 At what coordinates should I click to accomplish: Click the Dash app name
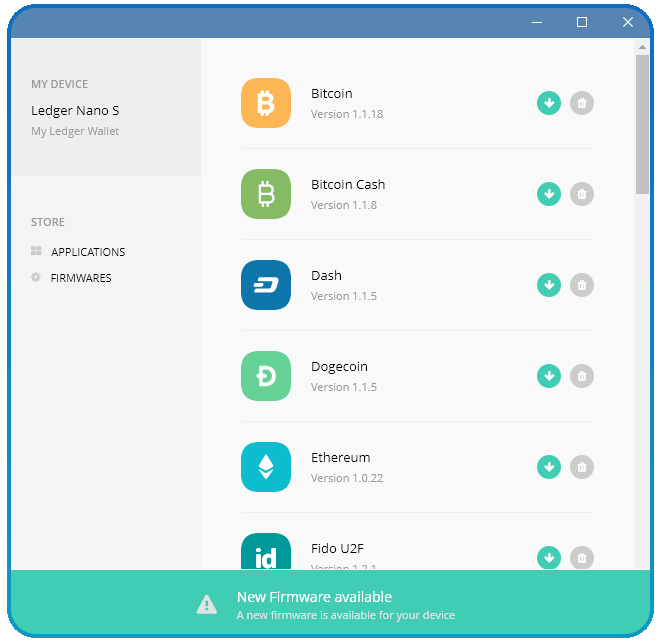coord(326,275)
